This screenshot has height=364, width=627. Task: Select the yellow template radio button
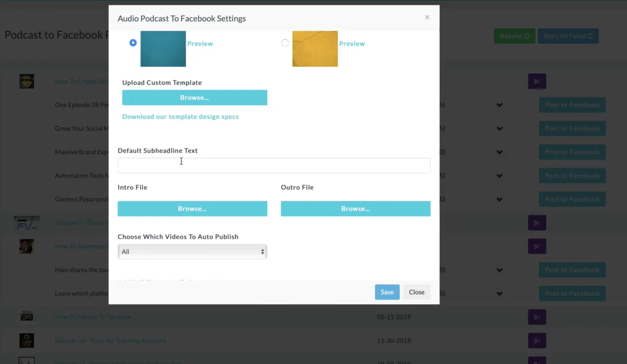click(x=285, y=43)
